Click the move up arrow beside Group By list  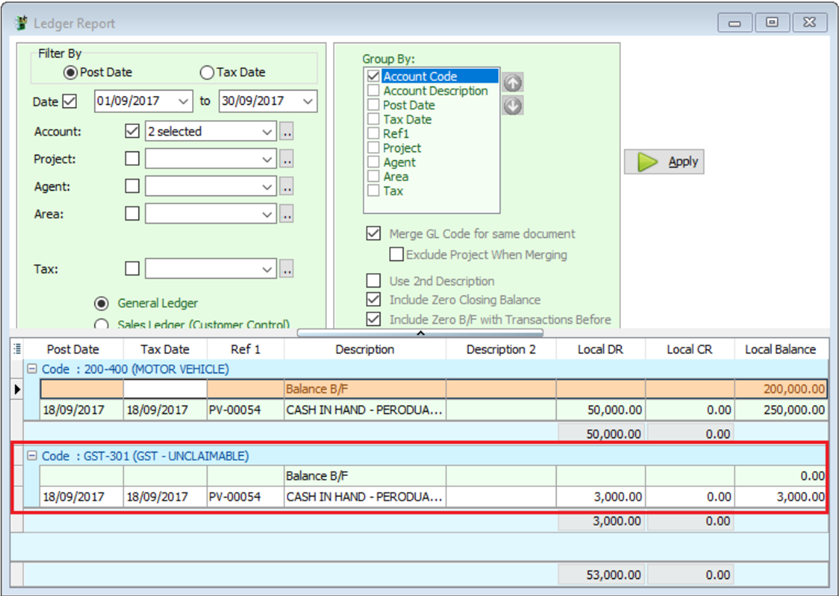[513, 83]
